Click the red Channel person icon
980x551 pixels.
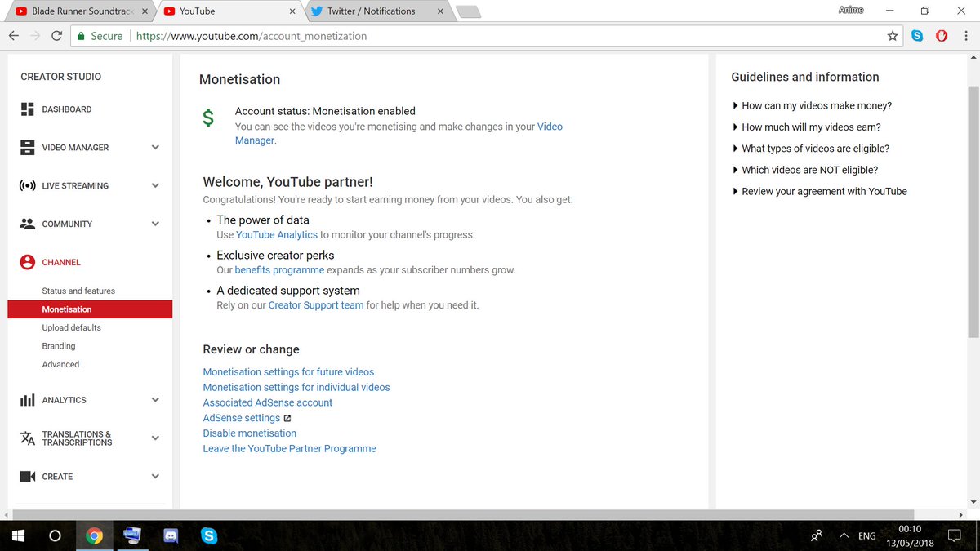pyautogui.click(x=28, y=262)
